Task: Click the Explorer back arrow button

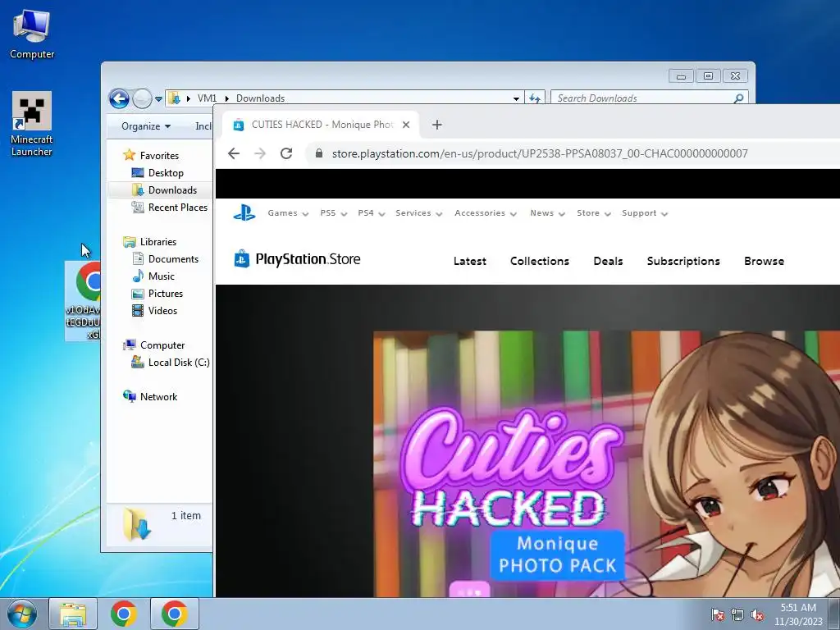Action: click(x=119, y=98)
